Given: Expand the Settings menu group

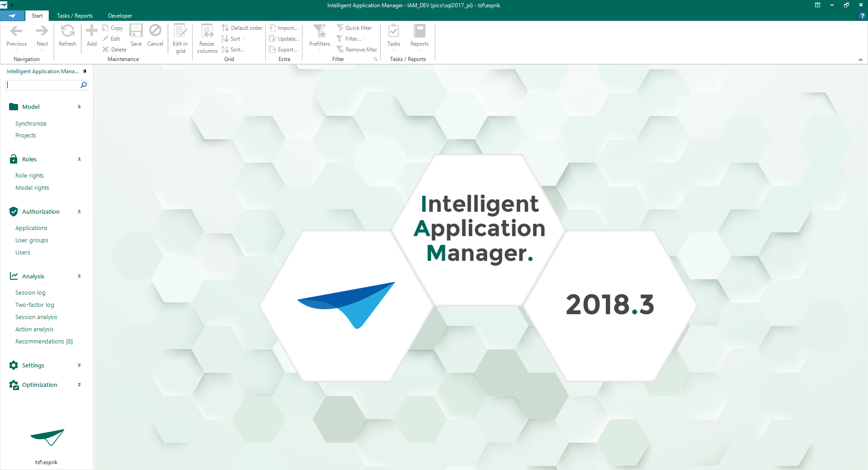Looking at the screenshot, I should click(79, 365).
